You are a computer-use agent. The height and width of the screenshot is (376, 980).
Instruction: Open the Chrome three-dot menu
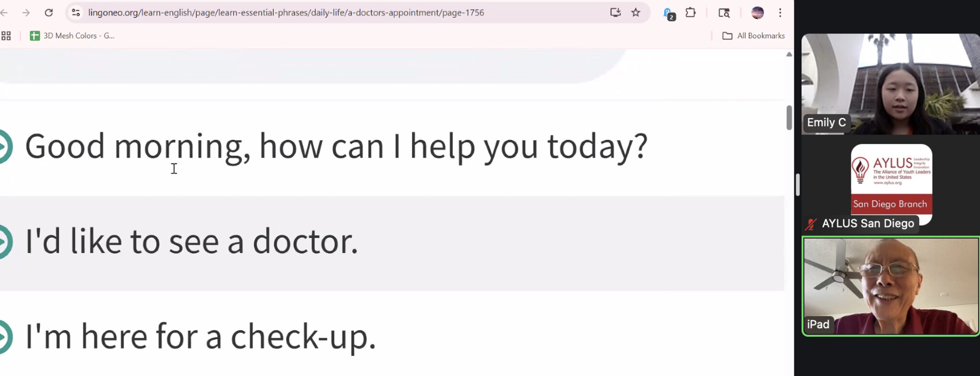(x=780, y=12)
